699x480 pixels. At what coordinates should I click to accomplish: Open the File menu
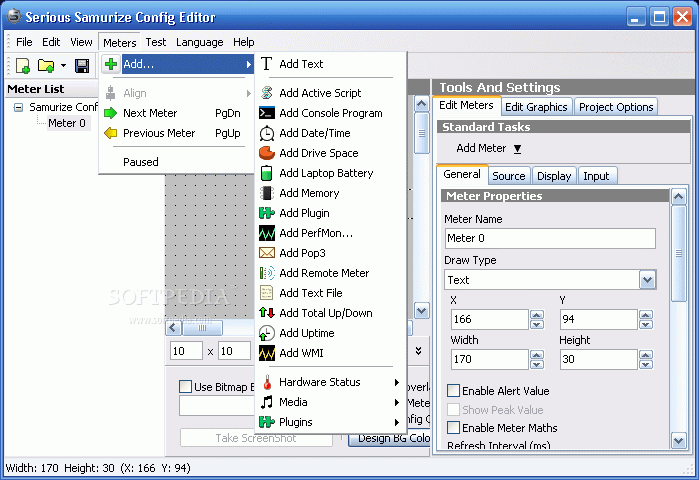[24, 42]
